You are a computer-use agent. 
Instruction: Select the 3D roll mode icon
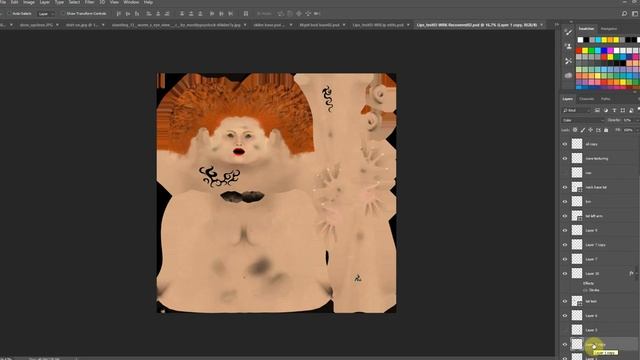point(290,13)
